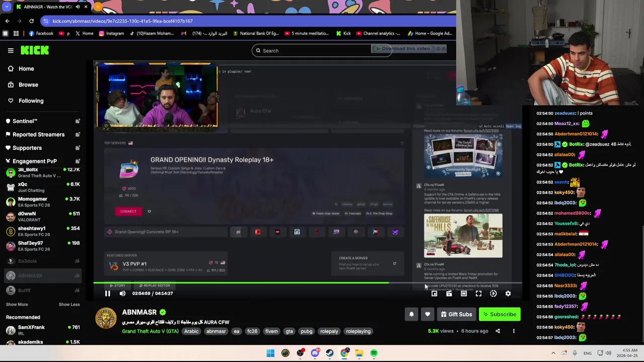Open Windows Start menu
The image size is (644, 362).
pyautogui.click(x=271, y=353)
